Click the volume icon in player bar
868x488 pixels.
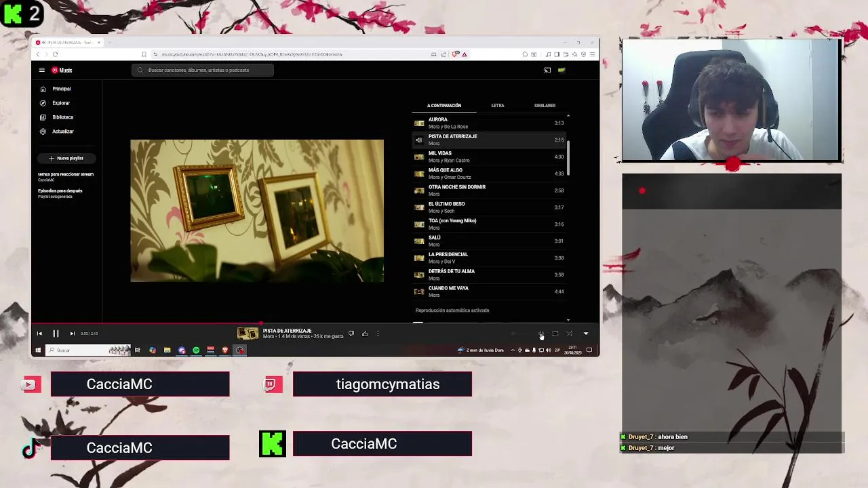click(x=540, y=333)
